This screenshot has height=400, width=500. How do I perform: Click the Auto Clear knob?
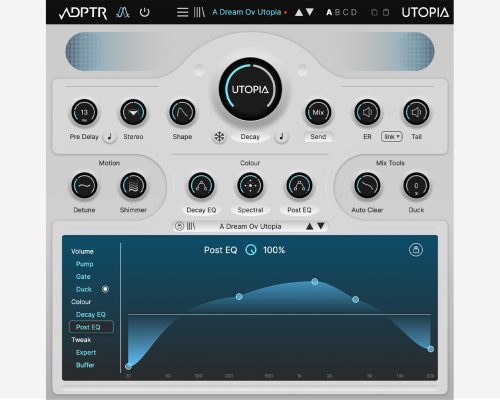[x=367, y=186]
